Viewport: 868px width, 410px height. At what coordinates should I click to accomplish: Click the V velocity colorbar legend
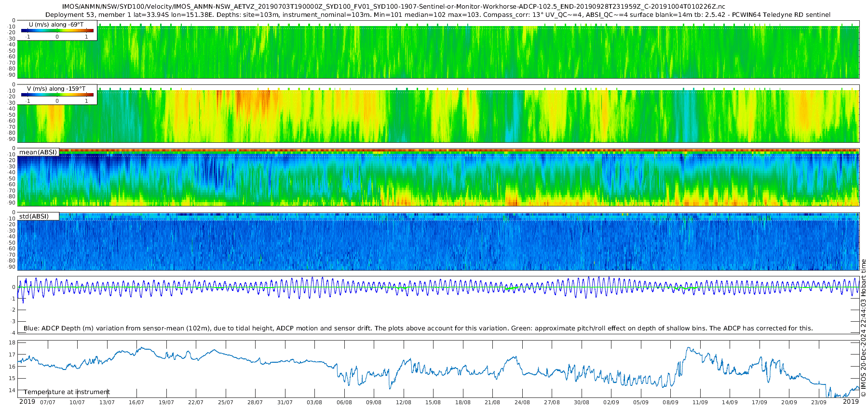tap(57, 96)
